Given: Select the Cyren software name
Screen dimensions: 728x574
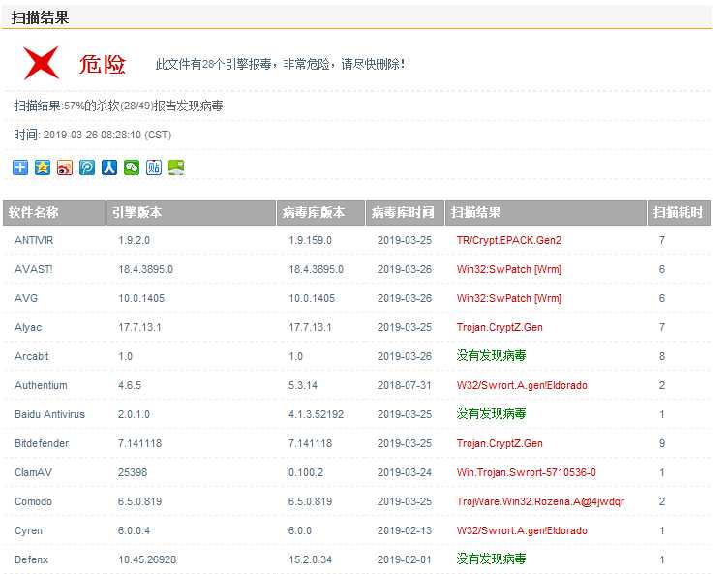Looking at the screenshot, I should pyautogui.click(x=28, y=530).
